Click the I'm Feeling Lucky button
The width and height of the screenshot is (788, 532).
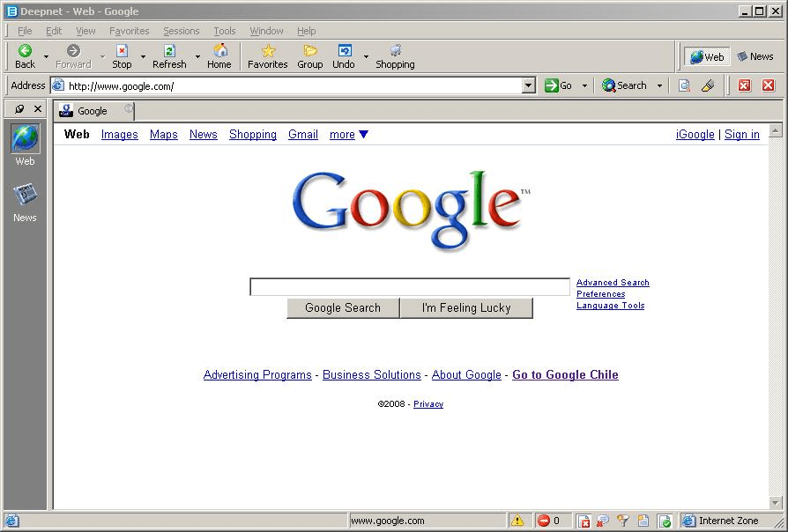pyautogui.click(x=466, y=308)
